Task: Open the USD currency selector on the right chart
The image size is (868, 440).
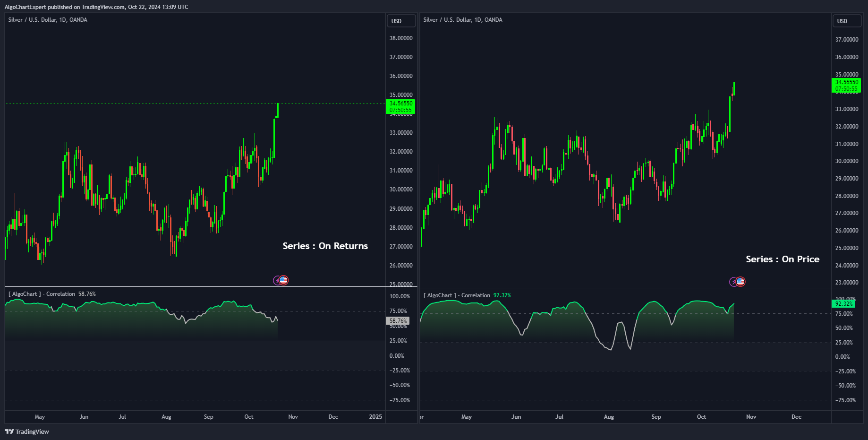Action: (847, 21)
